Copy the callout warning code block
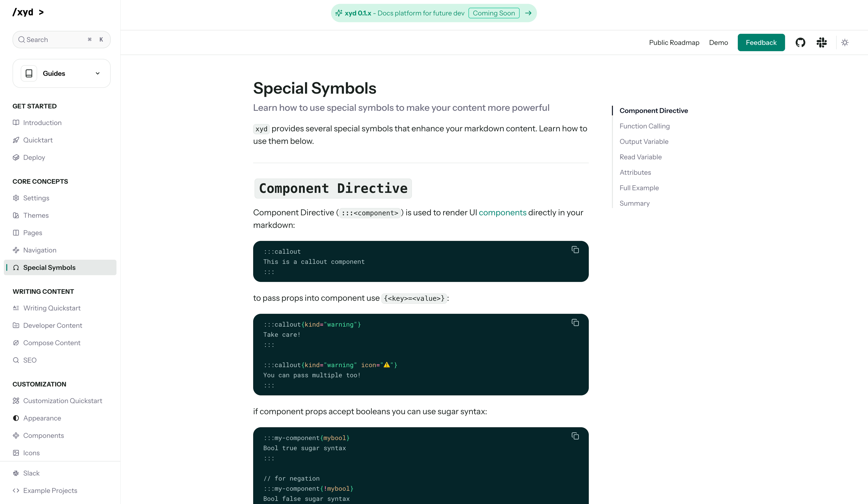The width and height of the screenshot is (868, 504). click(575, 323)
